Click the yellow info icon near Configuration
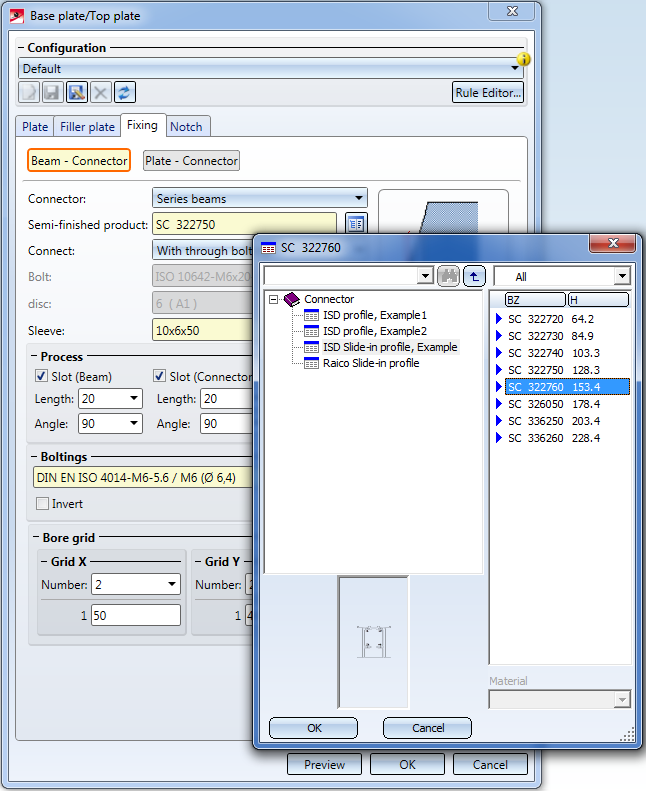This screenshot has height=791, width=646. tap(524, 59)
